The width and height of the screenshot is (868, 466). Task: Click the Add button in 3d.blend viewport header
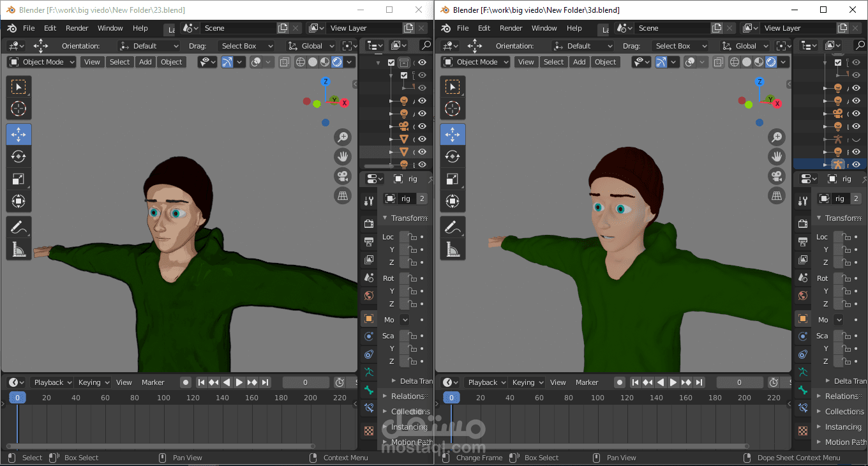pos(579,62)
